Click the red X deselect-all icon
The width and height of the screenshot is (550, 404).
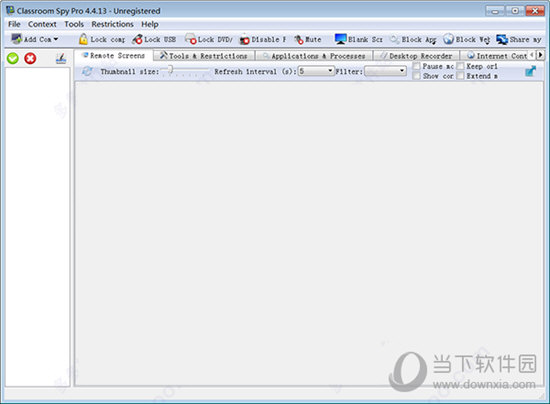coord(30,58)
